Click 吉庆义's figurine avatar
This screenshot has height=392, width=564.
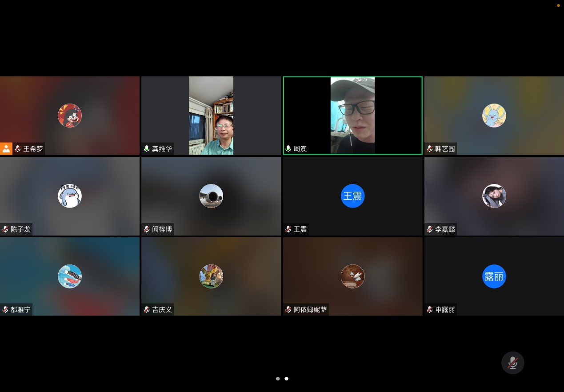tap(211, 276)
